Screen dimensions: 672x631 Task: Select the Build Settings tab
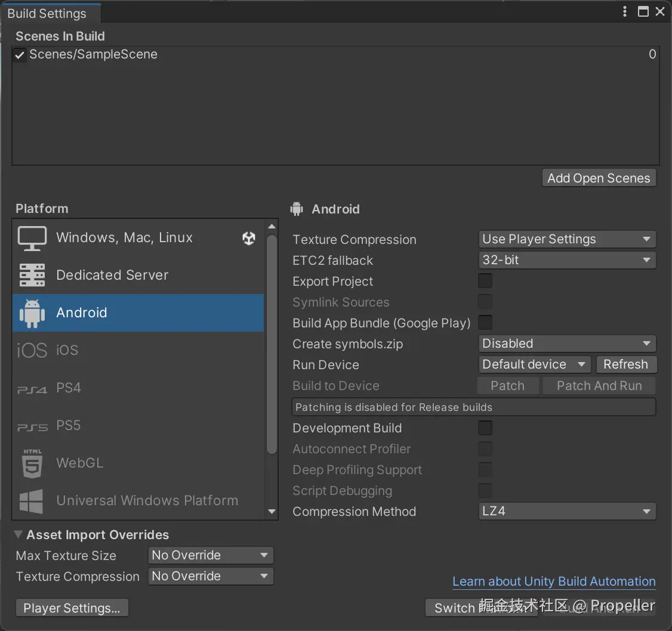coord(47,13)
